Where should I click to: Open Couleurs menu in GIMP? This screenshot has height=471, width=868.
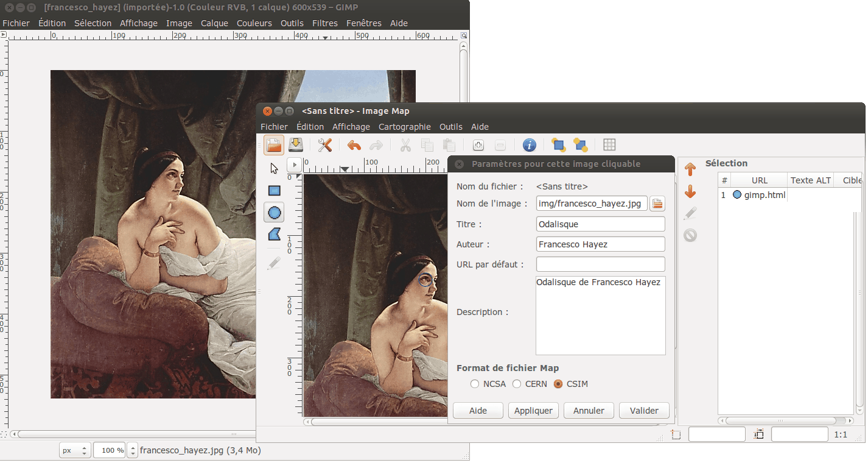pyautogui.click(x=254, y=23)
